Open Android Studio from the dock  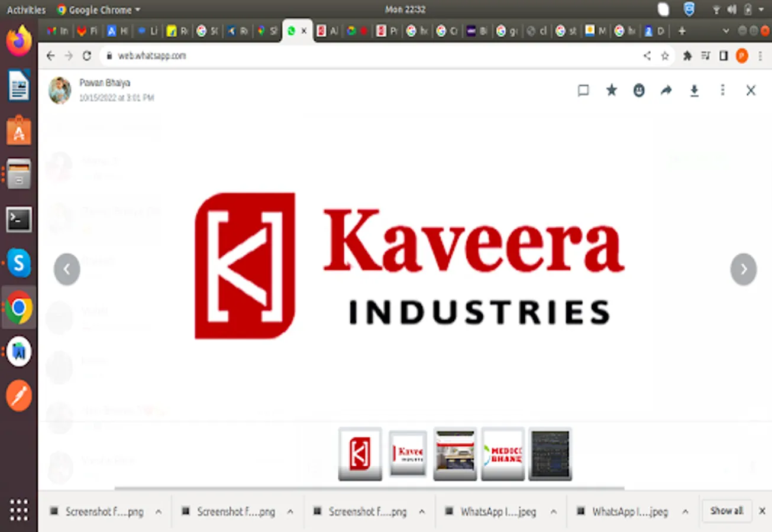pos(19,352)
